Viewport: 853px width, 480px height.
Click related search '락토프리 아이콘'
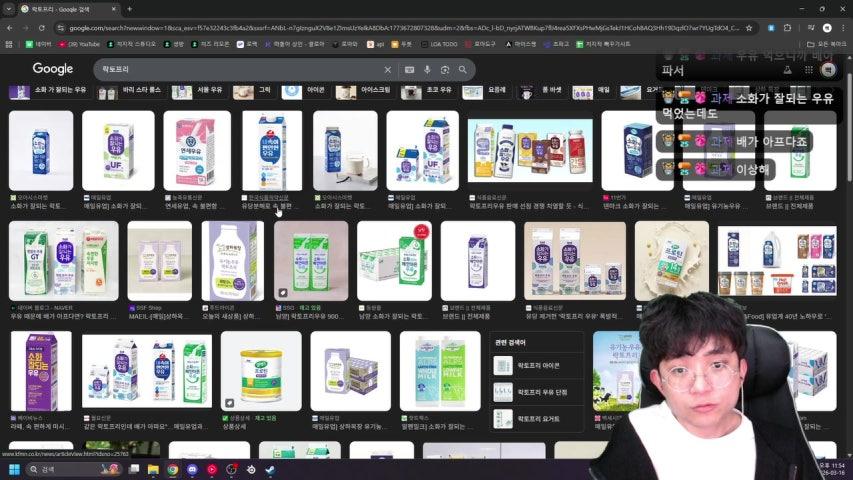pyautogui.click(x=536, y=366)
